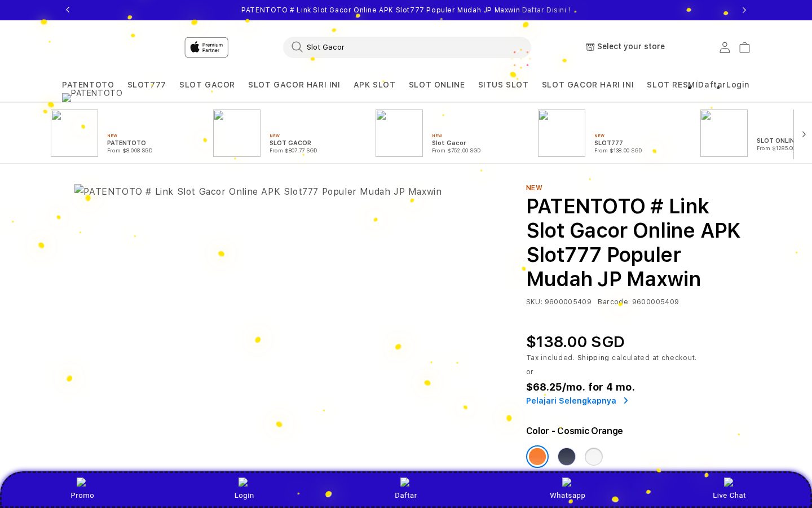Click the From $8.008 SGD price text
Viewport: 812px width, 508px height.
(130, 151)
